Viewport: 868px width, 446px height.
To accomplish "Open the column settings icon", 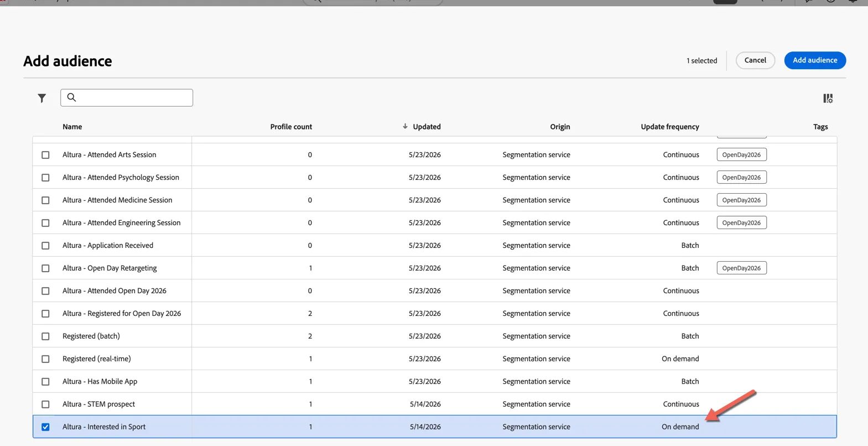I will tap(828, 98).
